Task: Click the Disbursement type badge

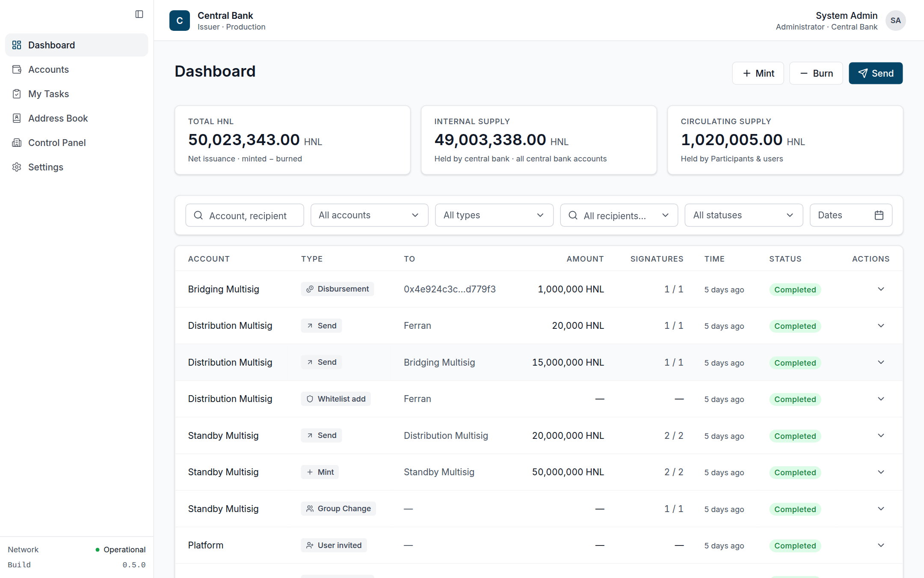Action: 338,289
